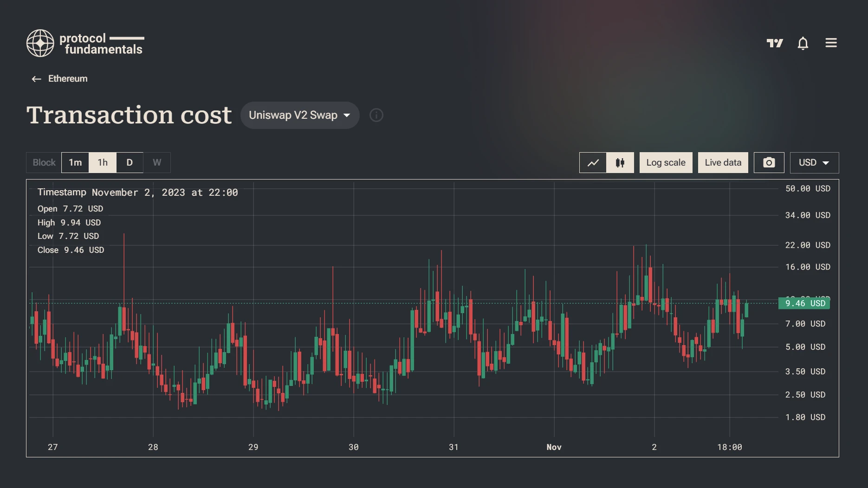Select the Block interval
Image resolution: width=868 pixels, height=488 pixels.
click(44, 163)
